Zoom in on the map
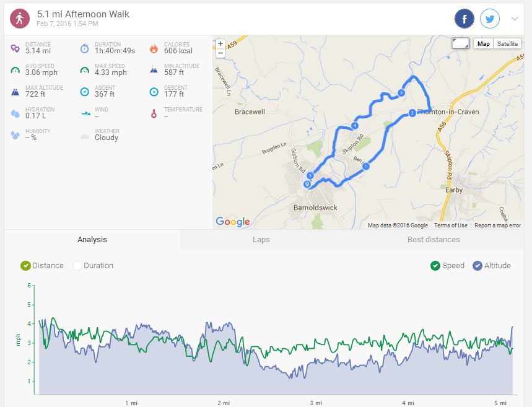The image size is (532, 407). [220, 44]
